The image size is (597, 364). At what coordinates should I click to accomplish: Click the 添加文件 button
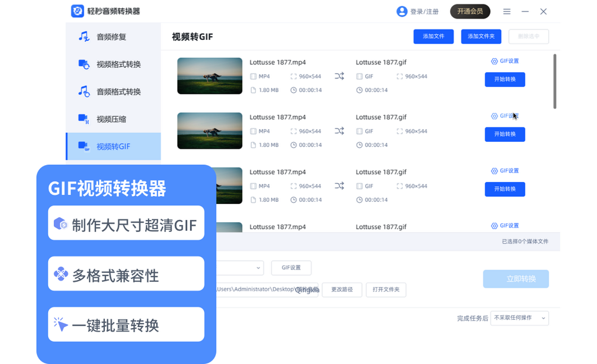coord(433,36)
